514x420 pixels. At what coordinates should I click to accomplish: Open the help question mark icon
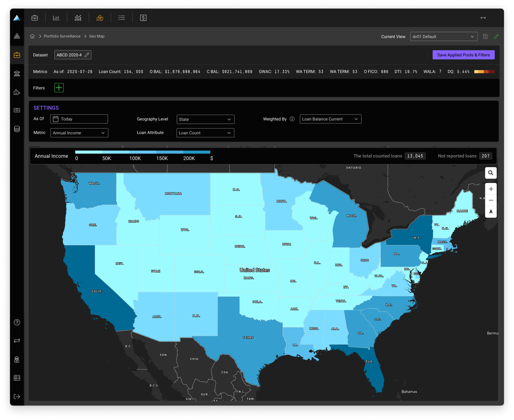point(17,322)
